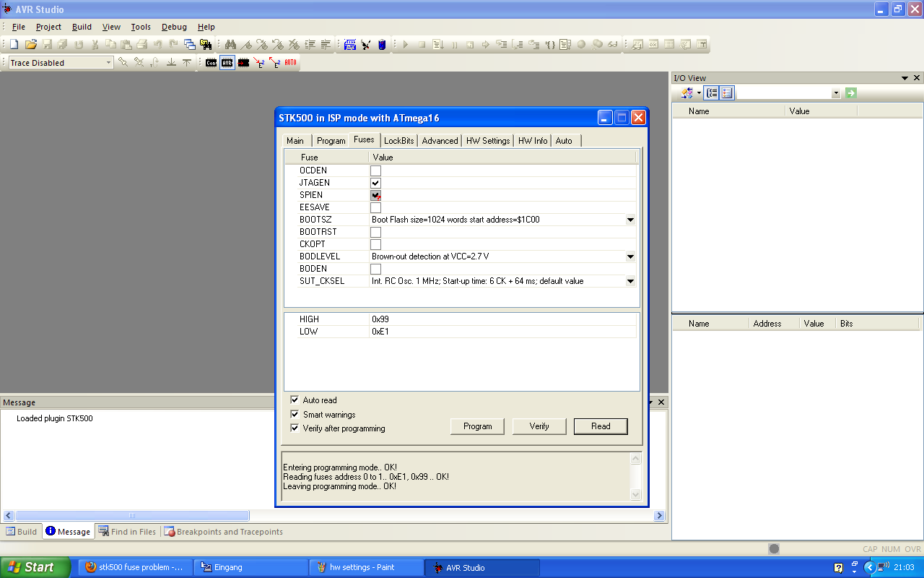The image size is (924, 578).
Task: Open the HW Info tab
Action: tap(533, 141)
